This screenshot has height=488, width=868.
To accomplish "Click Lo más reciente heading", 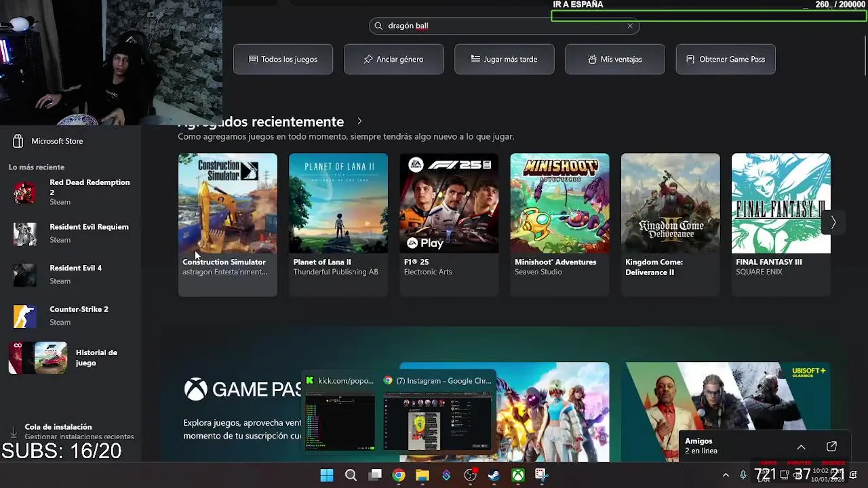I will pos(37,167).
